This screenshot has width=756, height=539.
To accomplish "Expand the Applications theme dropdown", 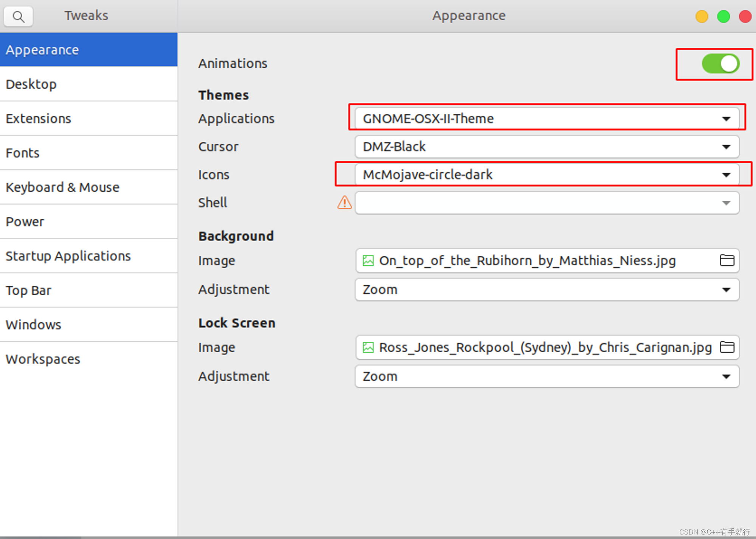I will pos(547,119).
